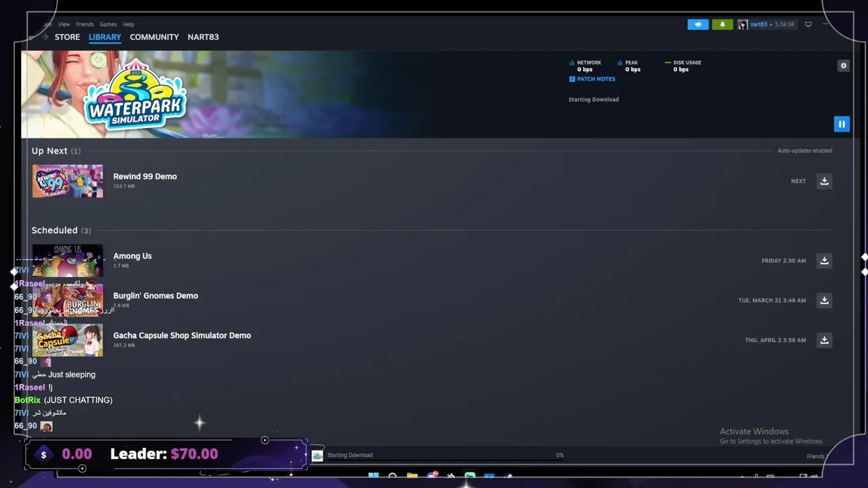Open the PATCH NOTES link
Image resolution: width=868 pixels, height=488 pixels.
point(592,79)
